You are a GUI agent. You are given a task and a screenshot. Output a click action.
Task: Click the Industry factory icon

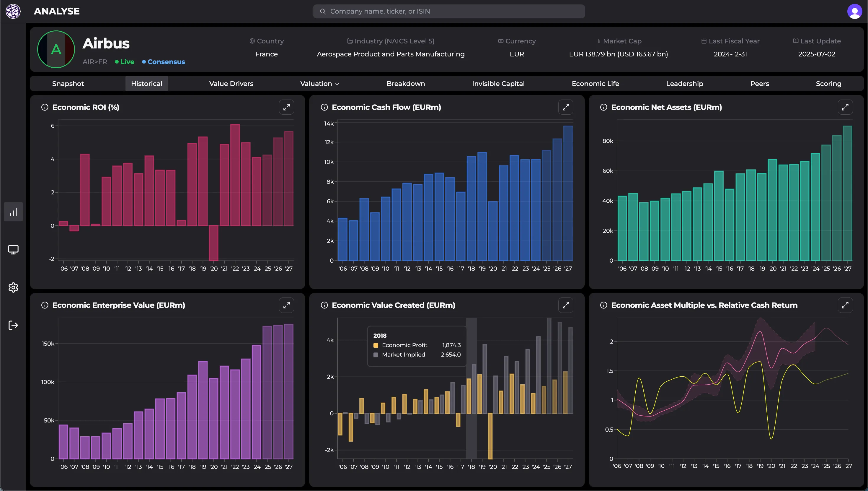click(350, 41)
